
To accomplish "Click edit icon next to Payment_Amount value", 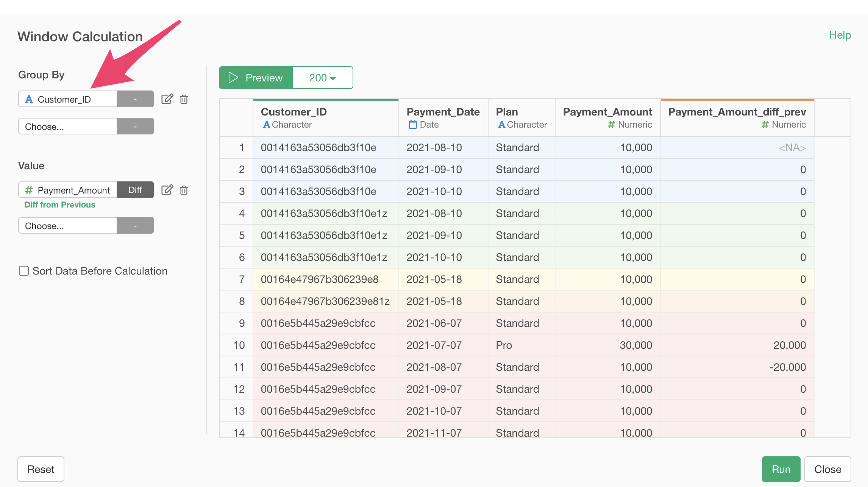I will (167, 190).
